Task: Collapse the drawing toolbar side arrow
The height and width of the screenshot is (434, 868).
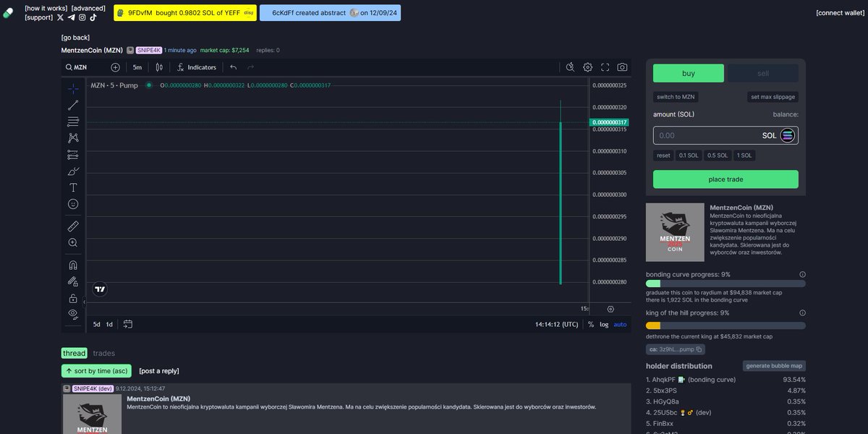Action: 84,302
